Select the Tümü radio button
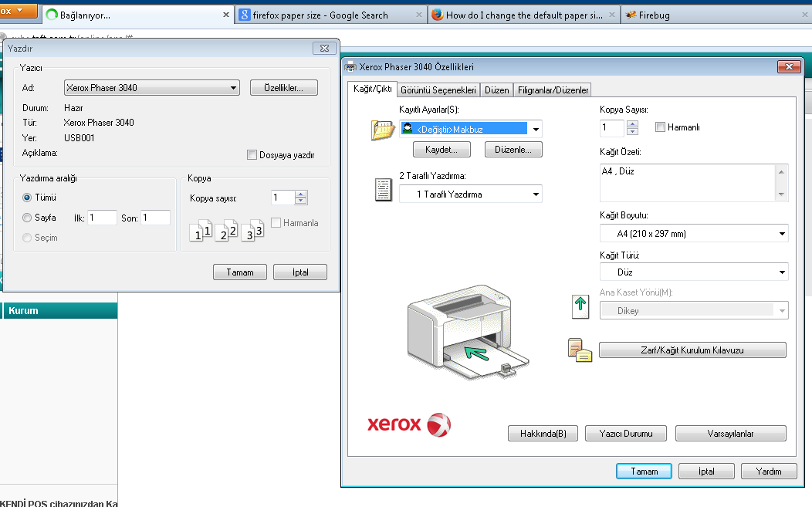The height and width of the screenshot is (507, 812). 27,198
